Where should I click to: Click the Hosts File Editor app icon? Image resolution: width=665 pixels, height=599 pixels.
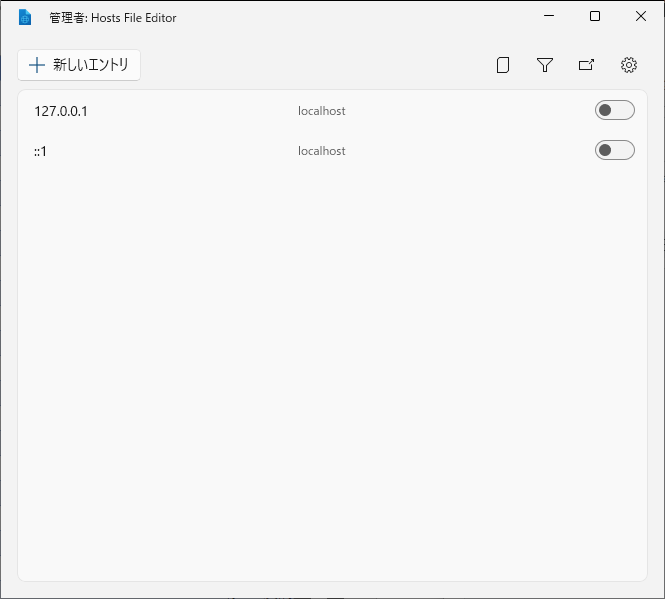pos(25,17)
